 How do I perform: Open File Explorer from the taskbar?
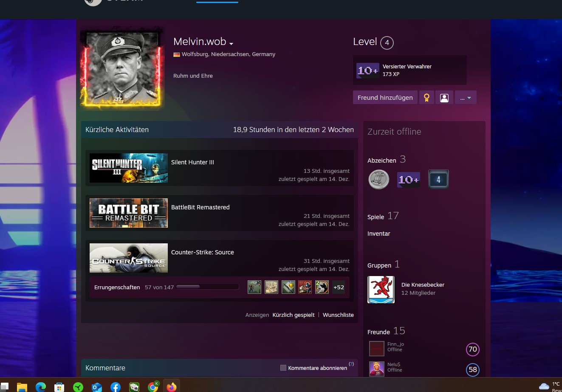(x=22, y=387)
